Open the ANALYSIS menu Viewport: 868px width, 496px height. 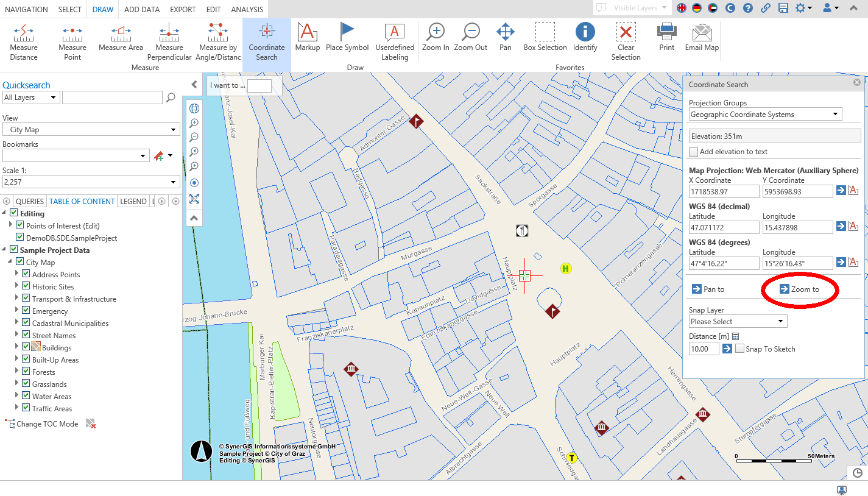(x=247, y=9)
